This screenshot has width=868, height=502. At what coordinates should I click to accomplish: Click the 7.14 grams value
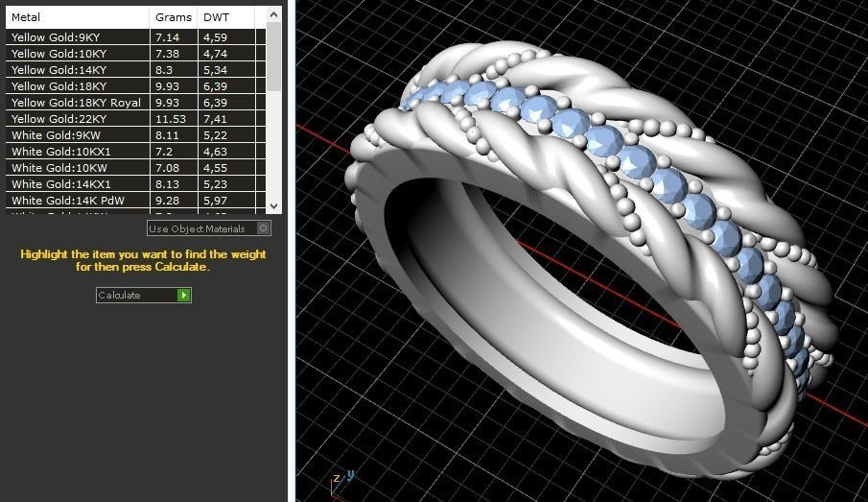[167, 37]
